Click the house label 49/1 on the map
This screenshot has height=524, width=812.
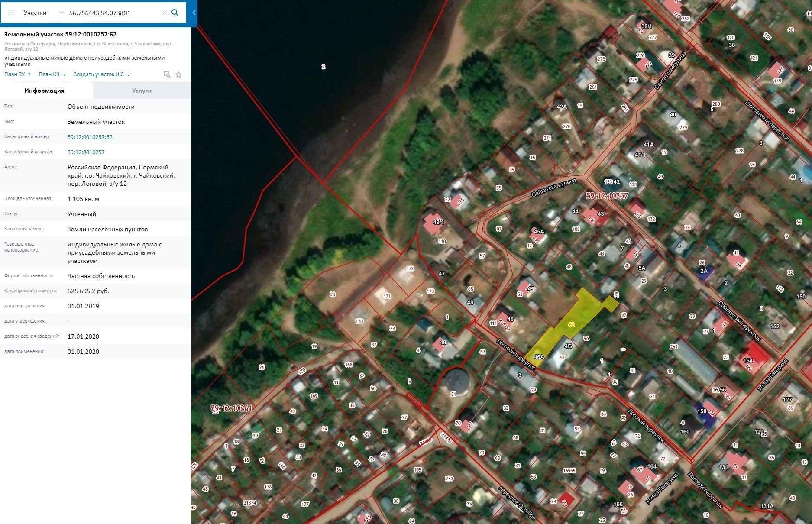(x=438, y=222)
